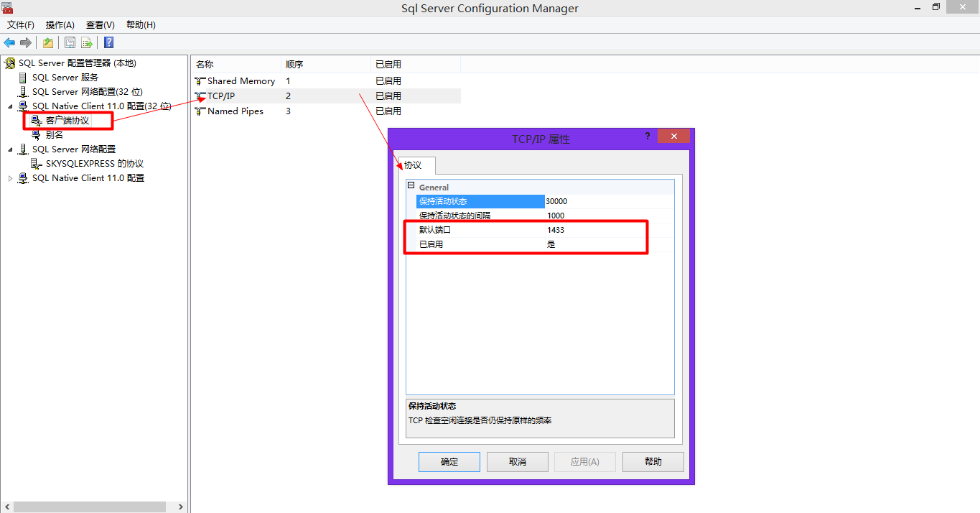The image size is (980, 513).
Task: Collapse the SQL Server 网络配置 (non-32-bit) node arrow
Action: 10,149
